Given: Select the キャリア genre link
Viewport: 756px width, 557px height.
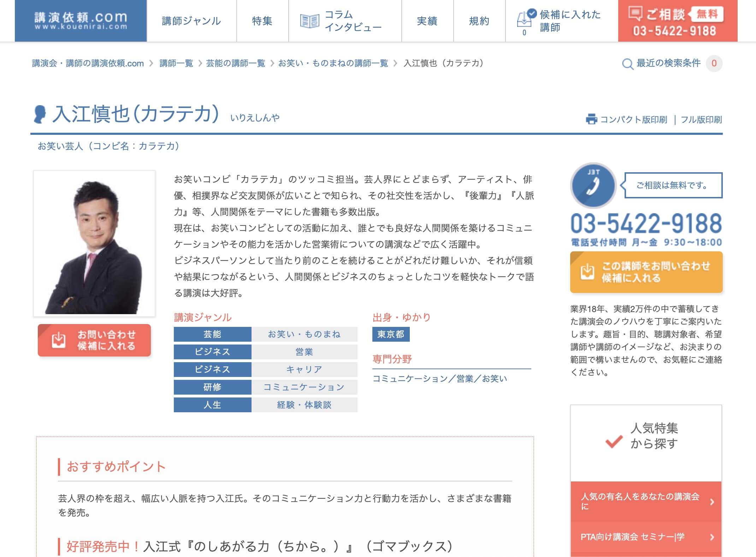Looking at the screenshot, I should pyautogui.click(x=304, y=370).
